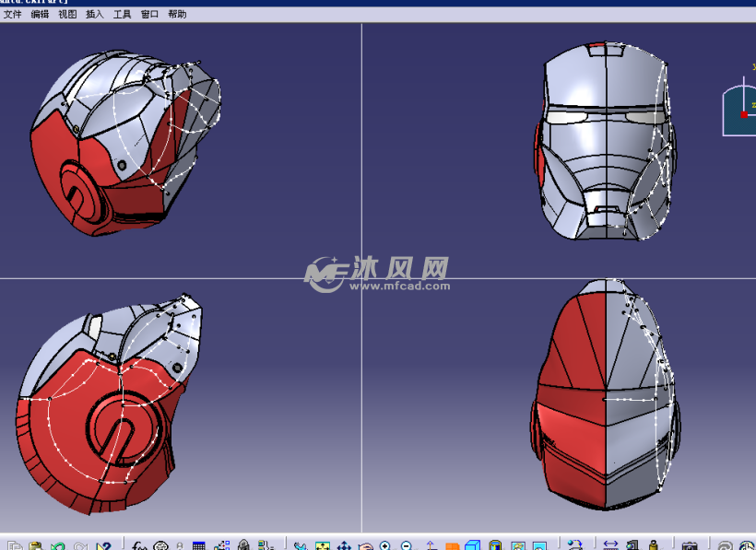Activate Fly Mode airplane icon

(x=300, y=545)
